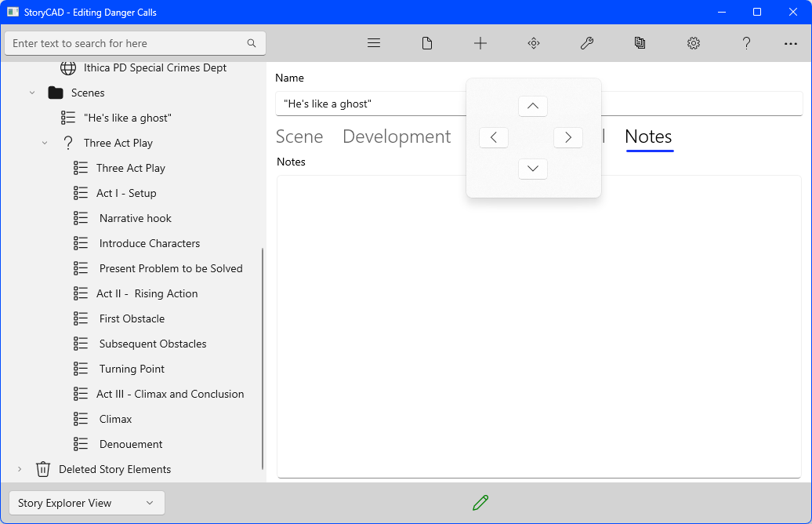Viewport: 812px width, 524px height.
Task: Collapse the Scenes folder chevron
Action: pos(32,93)
